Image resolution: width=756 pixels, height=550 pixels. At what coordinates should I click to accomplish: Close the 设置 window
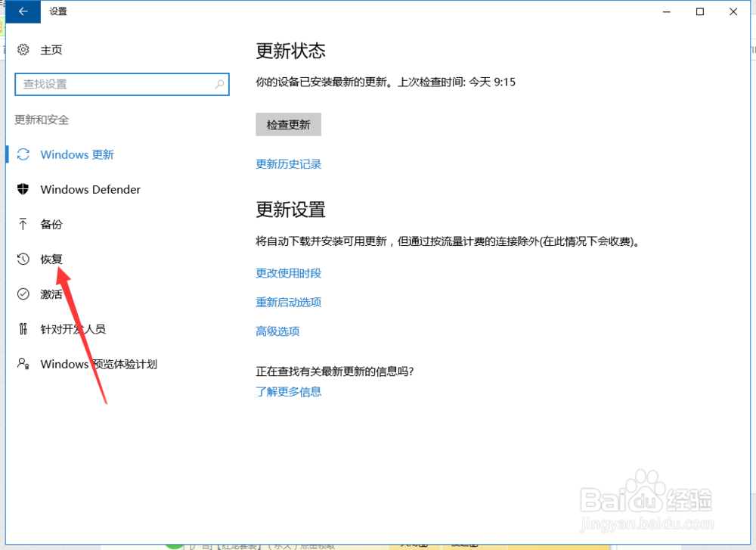[x=733, y=11]
